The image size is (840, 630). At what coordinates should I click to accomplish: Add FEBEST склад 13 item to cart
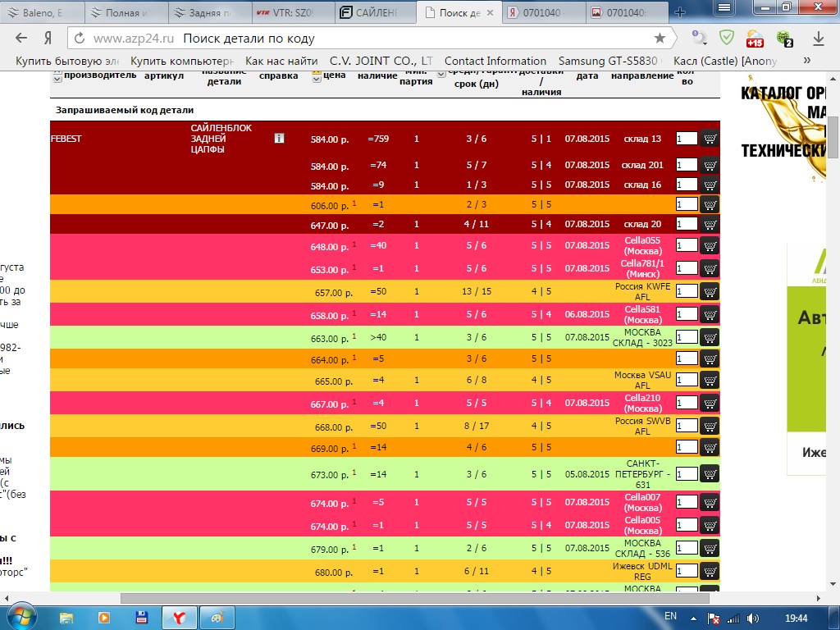pos(710,139)
